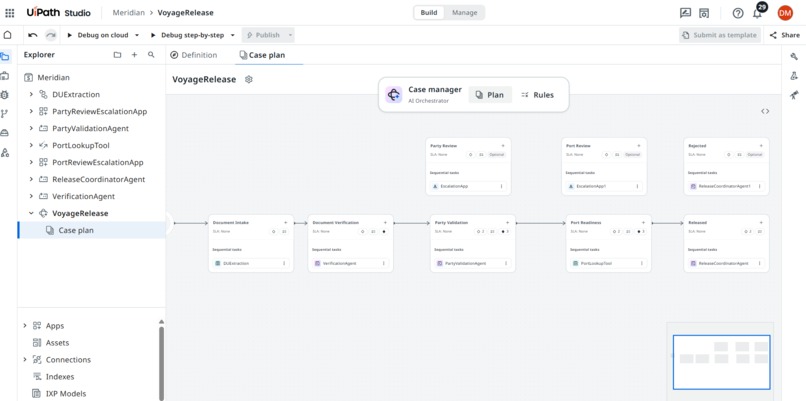Select the Case plan tab
This screenshot has height=401, width=806.
262,55
